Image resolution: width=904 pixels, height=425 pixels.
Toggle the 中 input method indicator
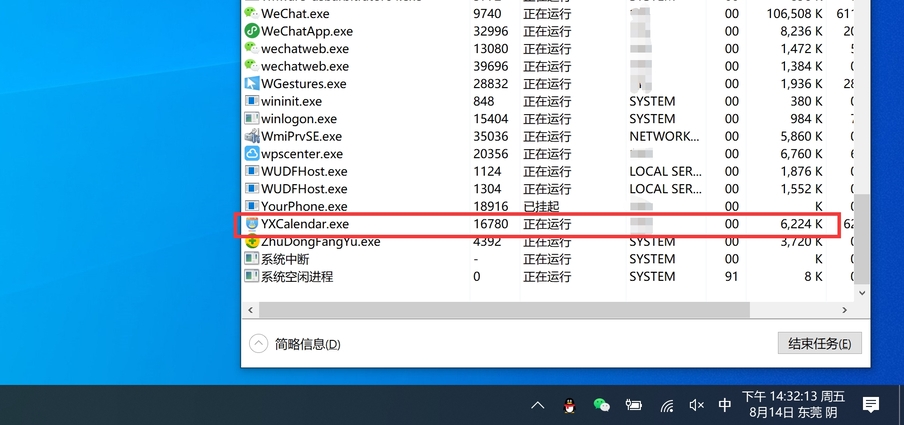click(725, 405)
